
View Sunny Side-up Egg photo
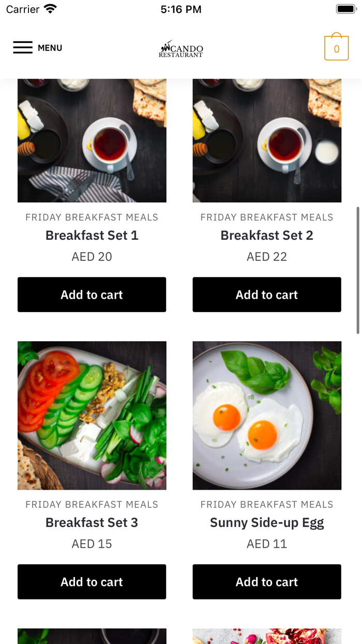pos(267,415)
